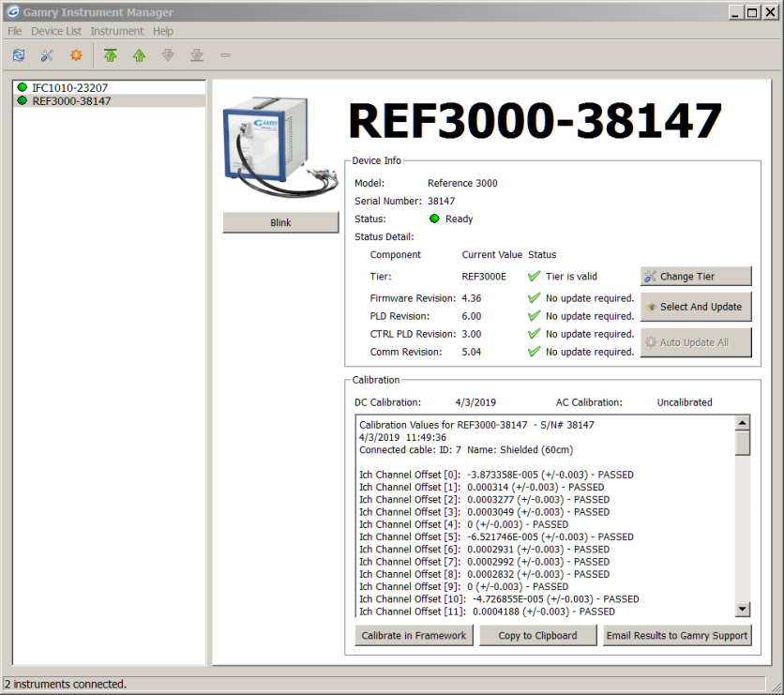This screenshot has width=784, height=695.
Task: Open the Help menu
Action: 163,31
